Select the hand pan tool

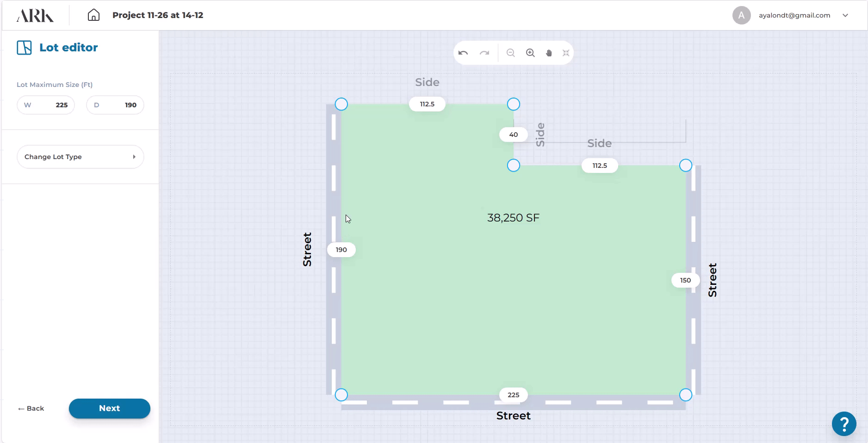pyautogui.click(x=549, y=53)
